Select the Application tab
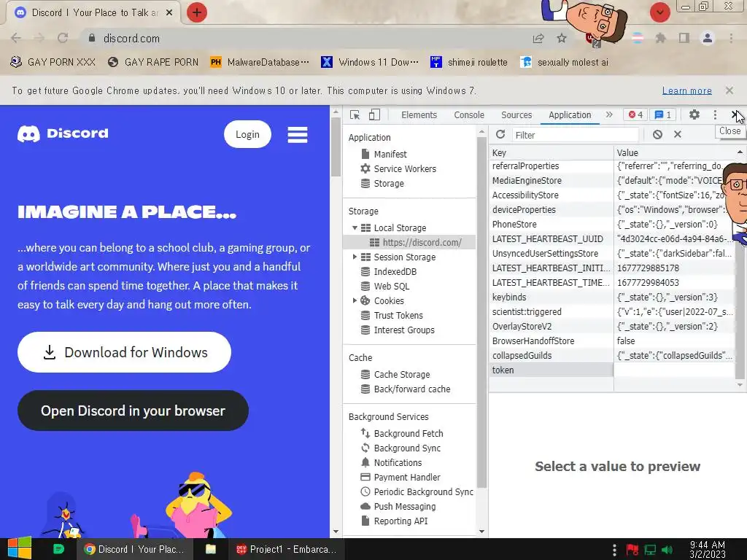The height and width of the screenshot is (560, 747). point(570,114)
